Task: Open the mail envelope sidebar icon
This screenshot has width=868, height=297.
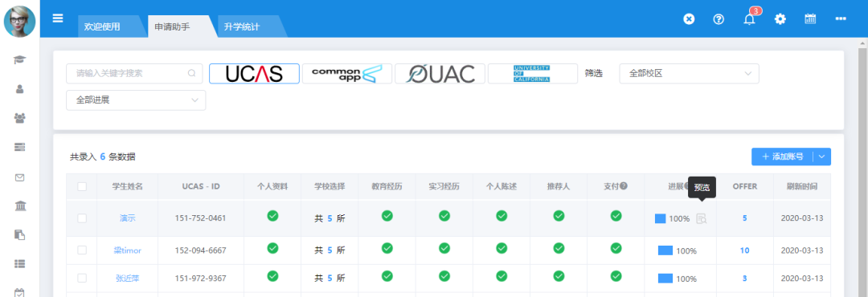Action: [20, 177]
